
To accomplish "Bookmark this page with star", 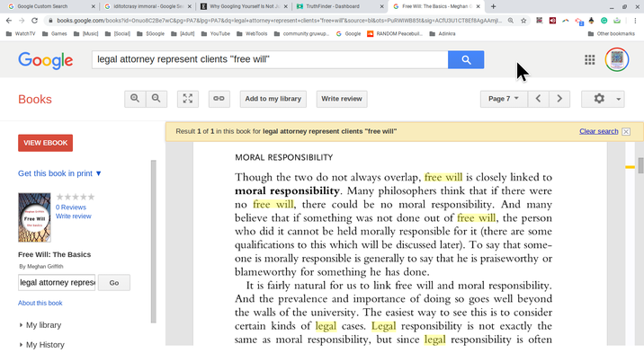I will pyautogui.click(x=523, y=21).
